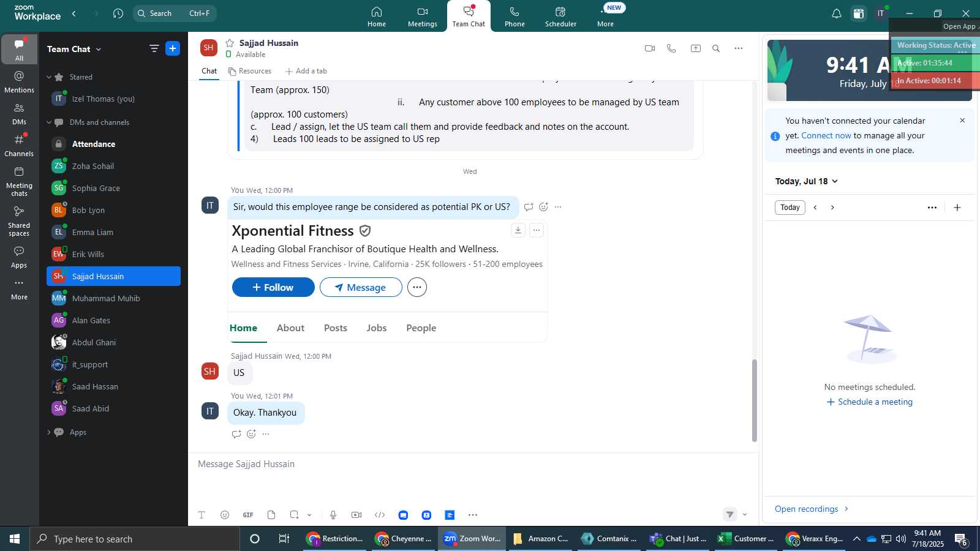This screenshot has height=551, width=980.
Task: Click the new chat plus button
Action: pos(173,48)
